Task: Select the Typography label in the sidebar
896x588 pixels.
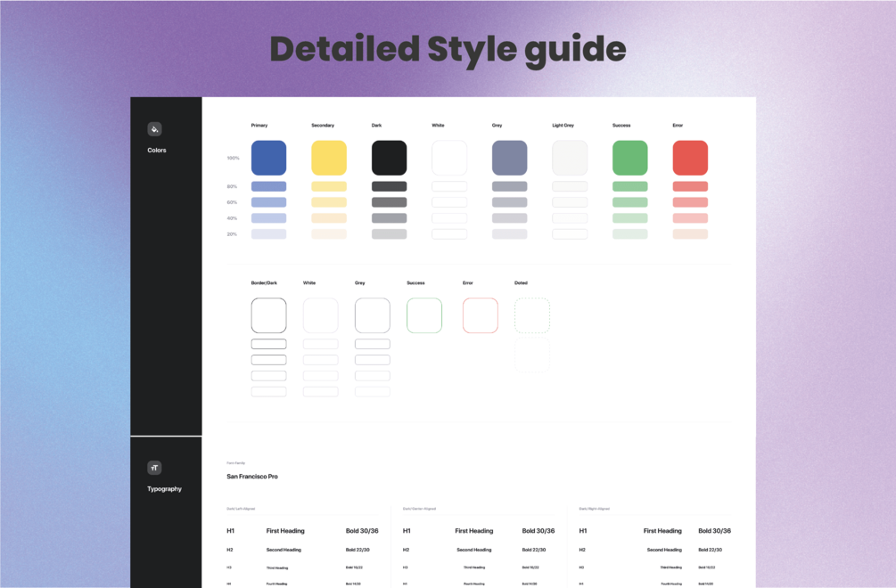Action: pyautogui.click(x=164, y=489)
